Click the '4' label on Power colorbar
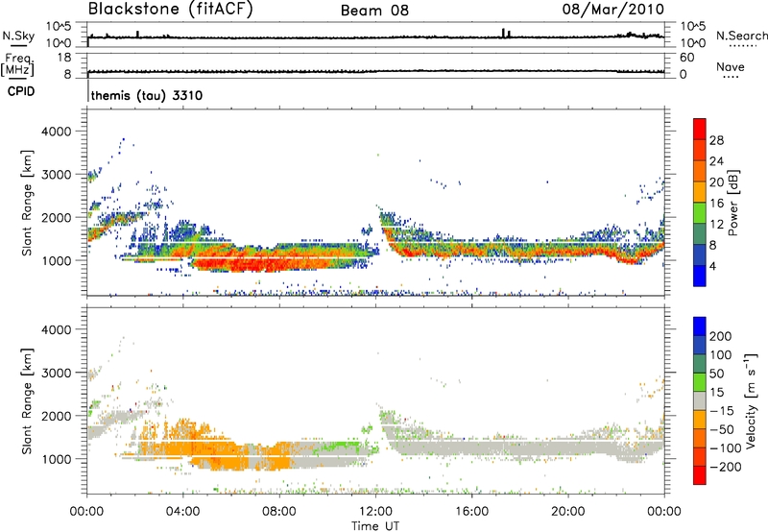 713,266
